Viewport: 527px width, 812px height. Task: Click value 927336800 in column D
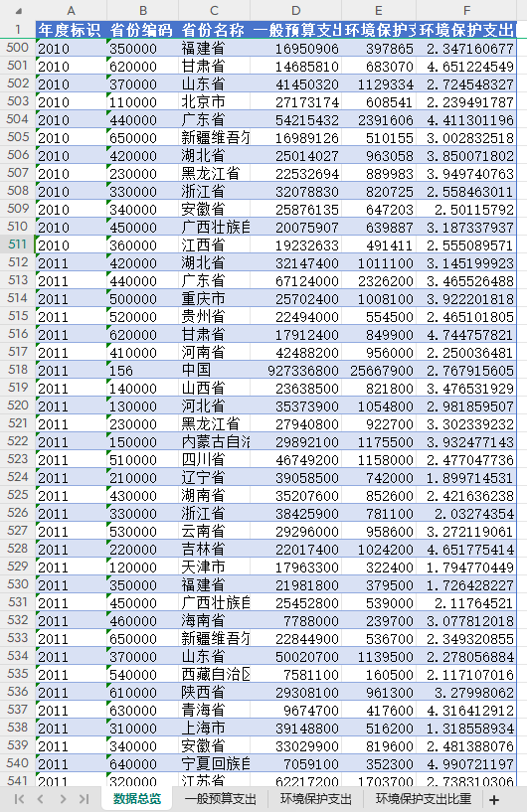296,371
